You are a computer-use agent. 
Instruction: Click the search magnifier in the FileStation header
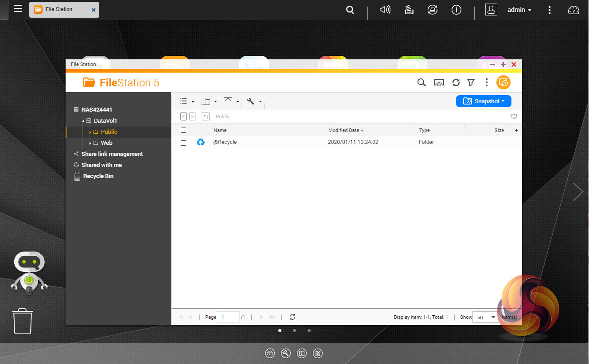tap(422, 82)
